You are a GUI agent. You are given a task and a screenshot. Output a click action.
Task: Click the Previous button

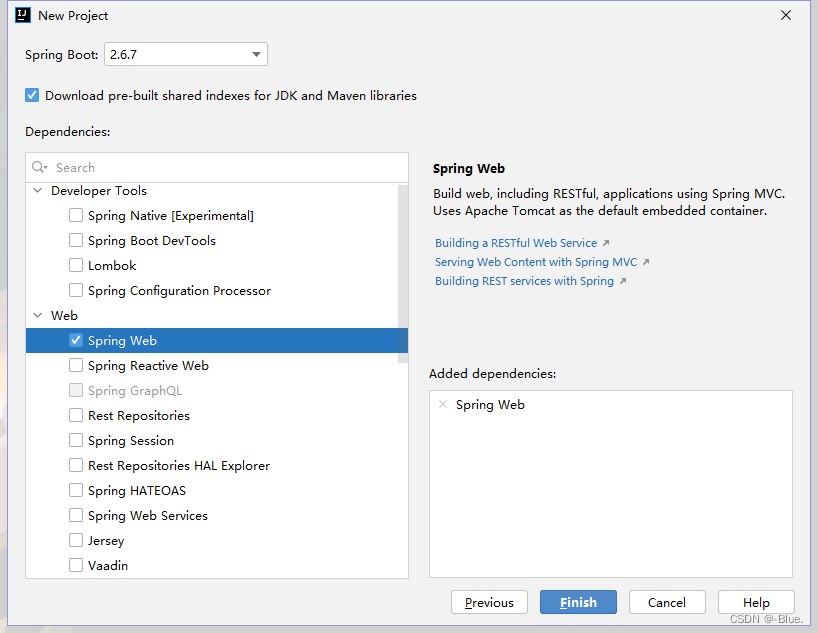coord(489,602)
